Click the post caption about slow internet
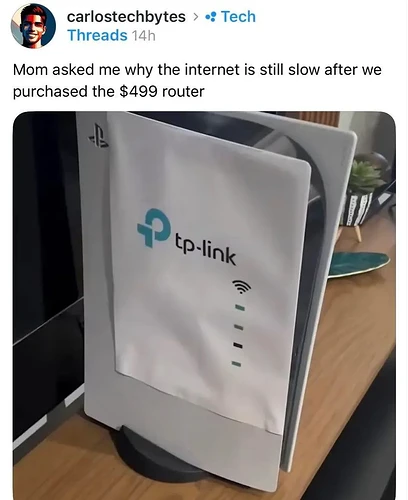 pyautogui.click(x=197, y=80)
